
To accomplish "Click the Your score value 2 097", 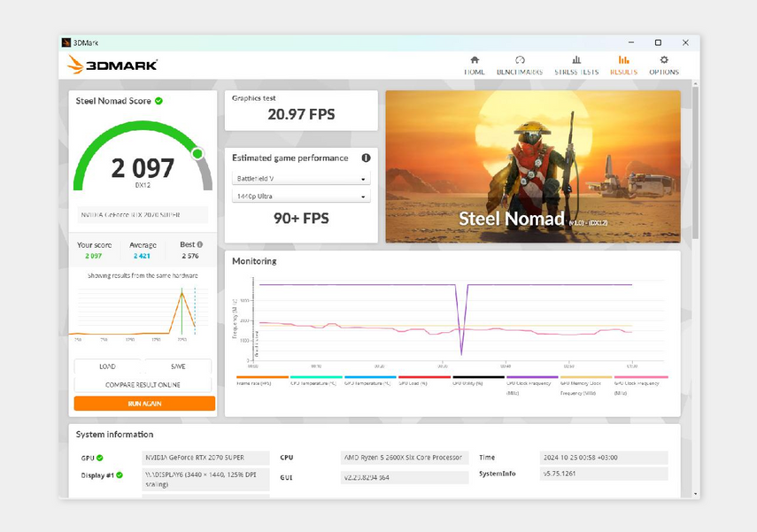I will pyautogui.click(x=94, y=256).
